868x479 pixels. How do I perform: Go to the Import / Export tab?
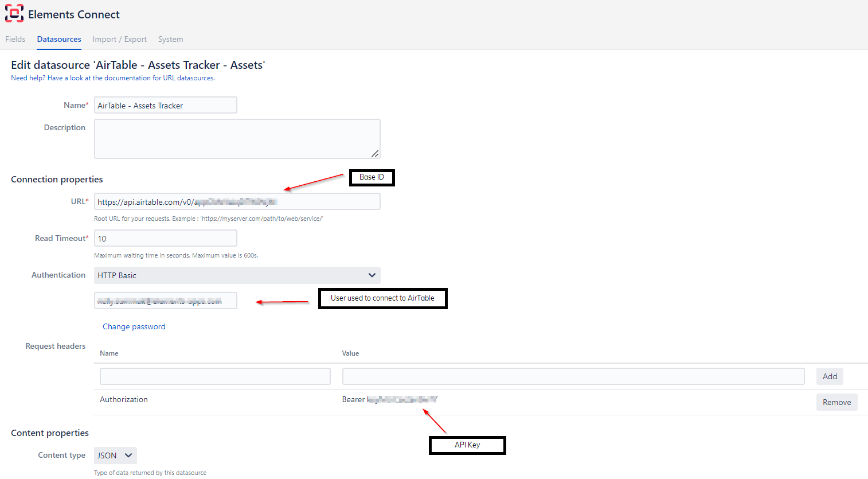[119, 39]
